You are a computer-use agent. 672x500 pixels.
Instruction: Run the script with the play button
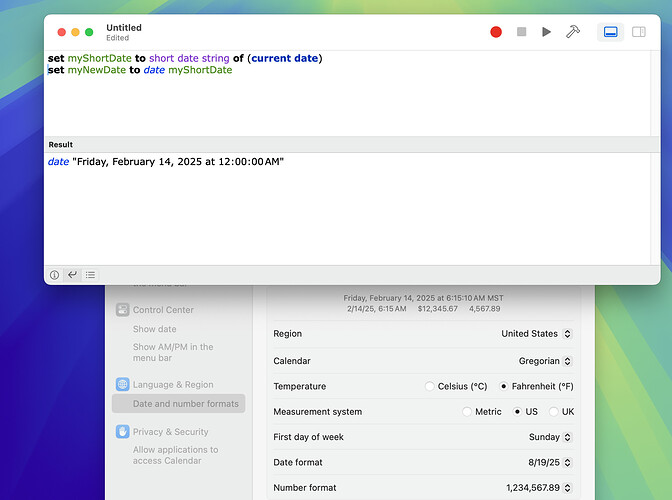(x=546, y=32)
